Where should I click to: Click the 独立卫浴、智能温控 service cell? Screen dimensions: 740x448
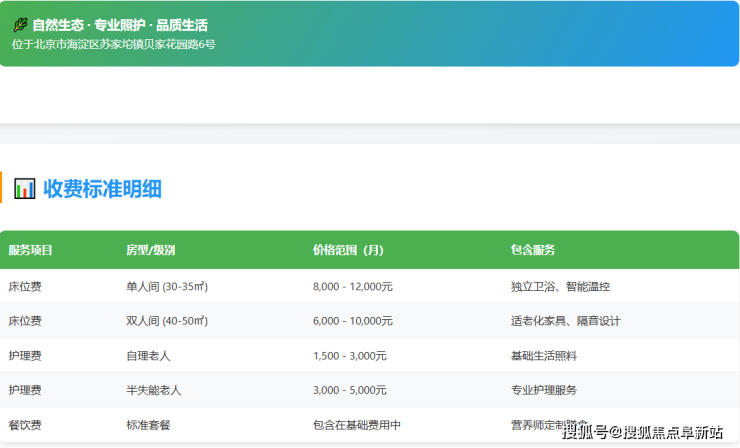560,286
